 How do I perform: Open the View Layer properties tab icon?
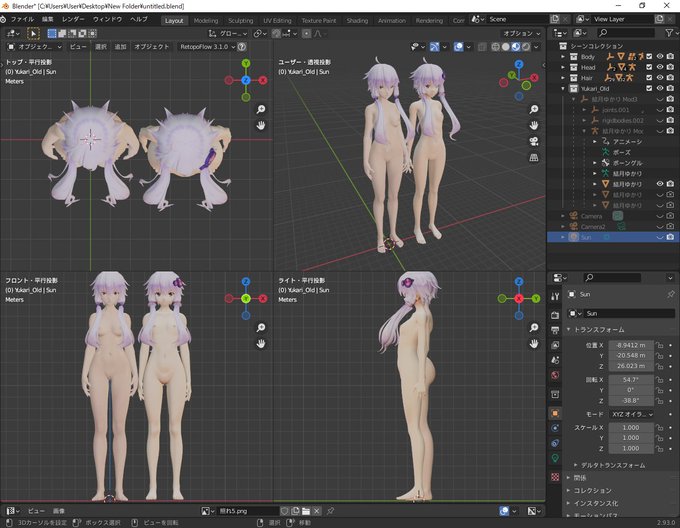555,345
